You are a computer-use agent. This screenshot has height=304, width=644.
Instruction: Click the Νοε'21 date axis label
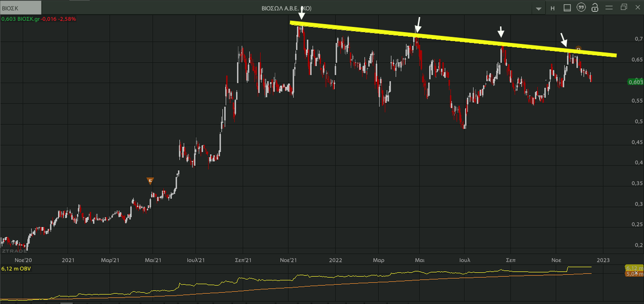tap(289, 259)
